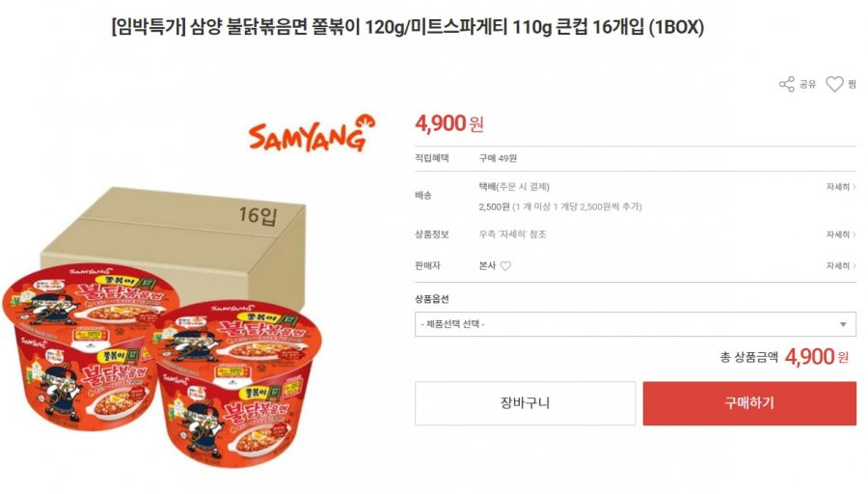
Task: Click the product image of noodle cups
Action: pos(162,366)
